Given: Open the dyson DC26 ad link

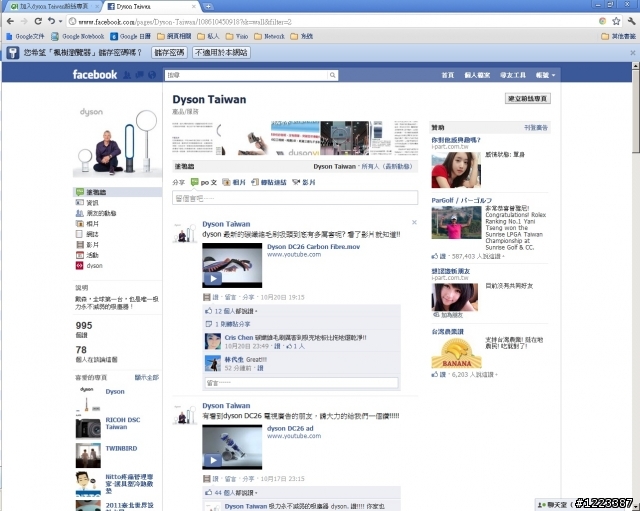Looking at the screenshot, I should pyautogui.click(x=290, y=428).
